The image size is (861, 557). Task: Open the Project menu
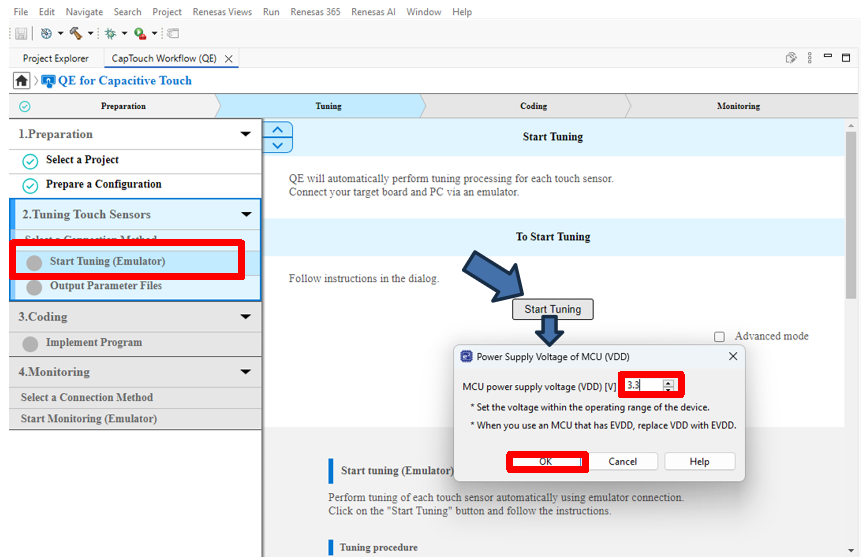(167, 12)
